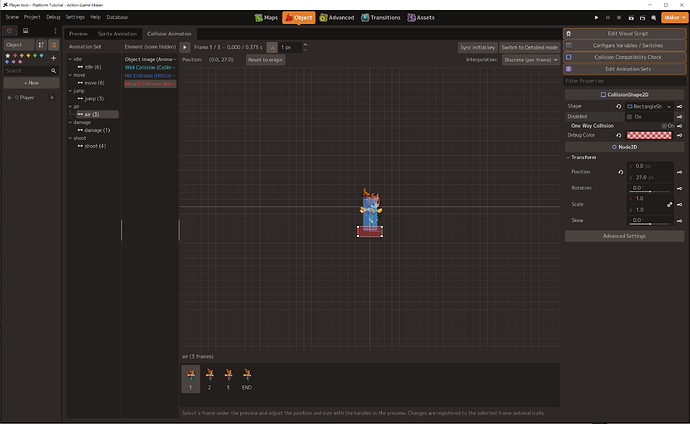The image size is (690, 424).
Task: Select the yellow diamond tag filter
Action: tap(28, 56)
